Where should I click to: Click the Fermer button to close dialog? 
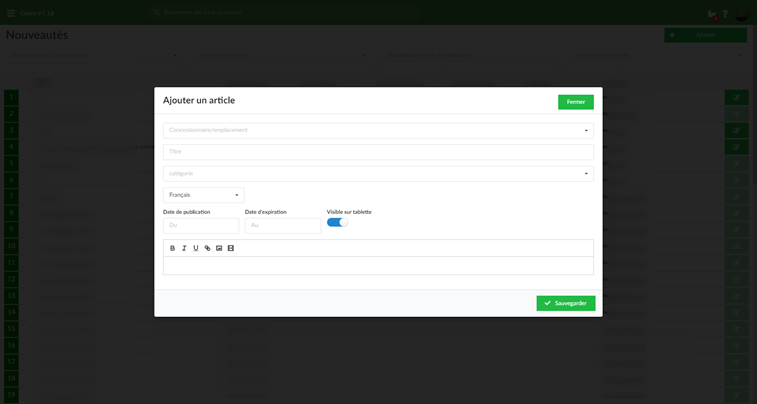576,102
